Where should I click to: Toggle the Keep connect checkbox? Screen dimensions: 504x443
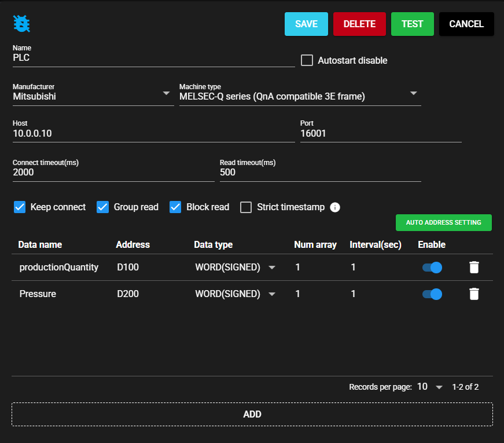pos(20,207)
